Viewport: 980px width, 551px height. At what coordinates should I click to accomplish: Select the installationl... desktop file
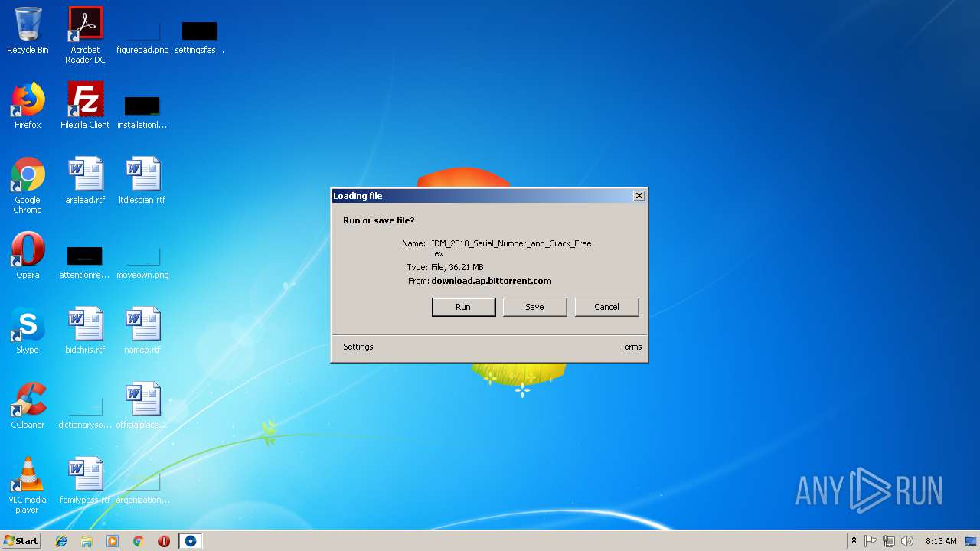tap(142, 113)
